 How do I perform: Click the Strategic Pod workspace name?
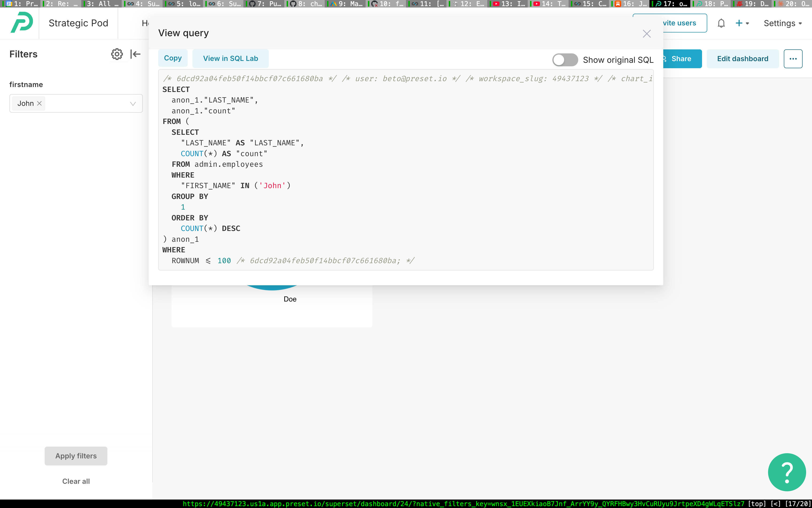[x=78, y=23]
